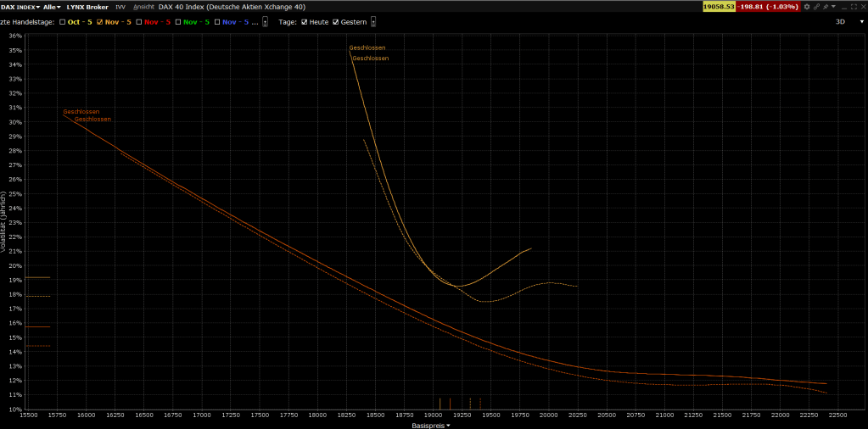Image resolution: width=868 pixels, height=429 pixels.
Task: Uncheck the Gestern checkbox
Action: click(x=336, y=21)
